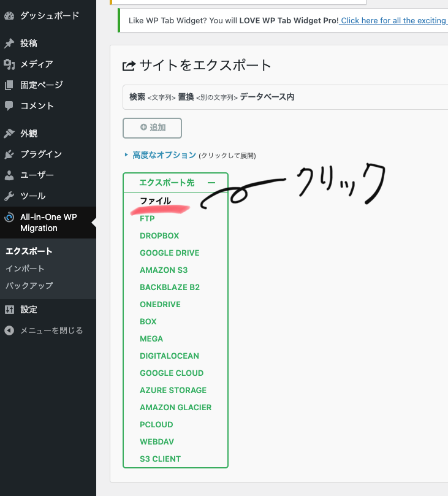Follow the 'Click here for all the exciting' link
Image resolution: width=448 pixels, height=496 pixels.
[x=393, y=21]
